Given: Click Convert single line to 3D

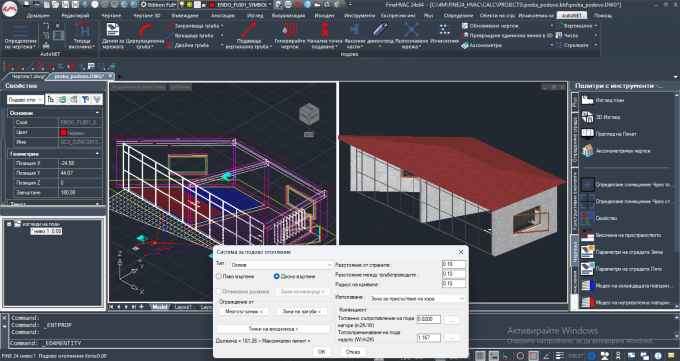Looking at the screenshot, I should [507, 36].
